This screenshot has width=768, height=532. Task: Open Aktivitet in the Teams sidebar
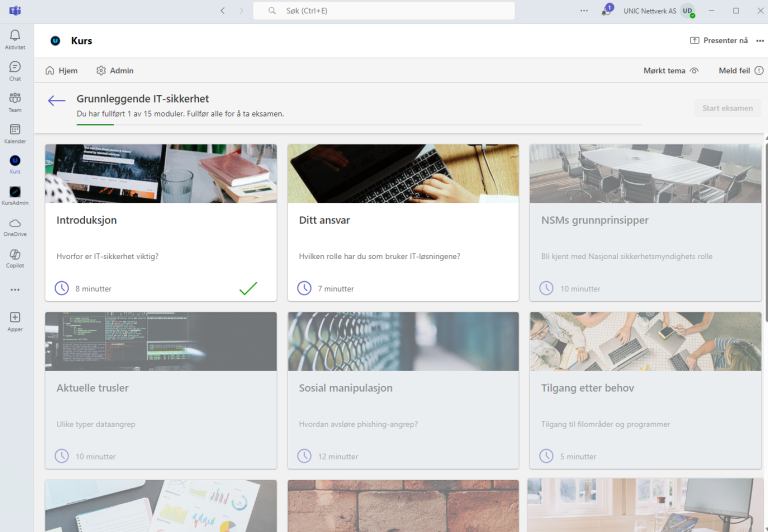15,39
